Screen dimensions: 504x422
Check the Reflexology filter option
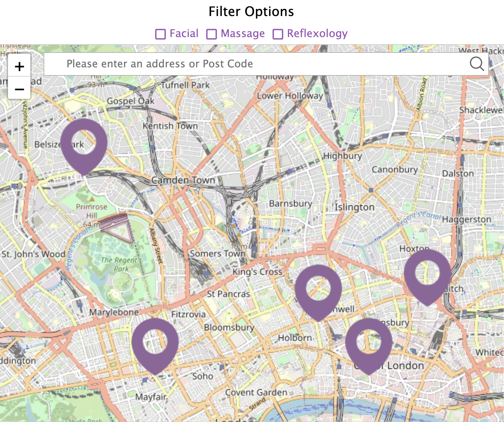click(x=278, y=34)
